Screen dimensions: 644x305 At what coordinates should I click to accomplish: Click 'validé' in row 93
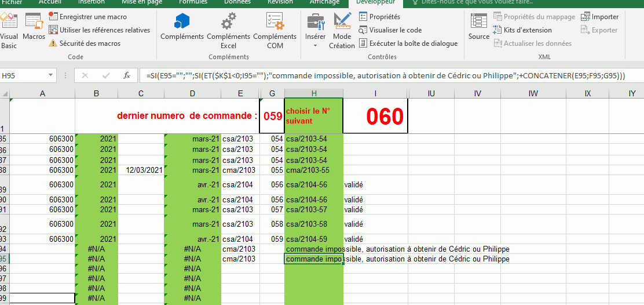pos(375,239)
